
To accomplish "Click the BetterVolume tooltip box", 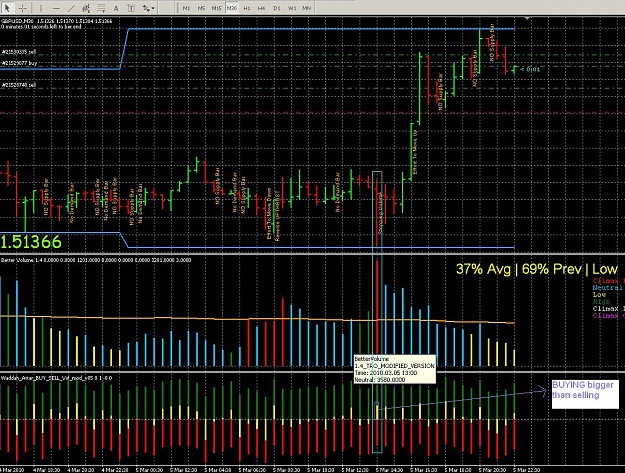I will [395, 369].
